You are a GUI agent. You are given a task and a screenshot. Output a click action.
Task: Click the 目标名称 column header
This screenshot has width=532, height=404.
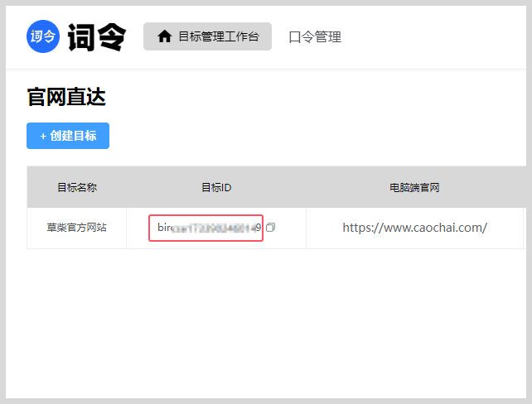tap(77, 187)
